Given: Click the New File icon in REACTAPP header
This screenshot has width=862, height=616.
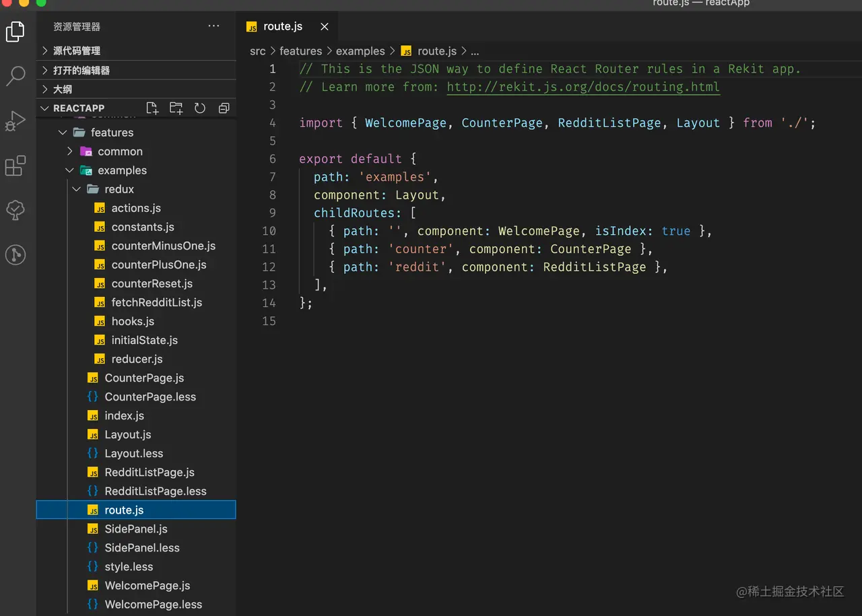Looking at the screenshot, I should click(152, 108).
